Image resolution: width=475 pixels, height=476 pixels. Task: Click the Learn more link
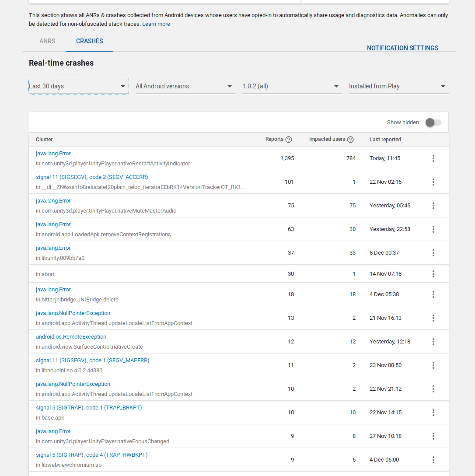(156, 24)
